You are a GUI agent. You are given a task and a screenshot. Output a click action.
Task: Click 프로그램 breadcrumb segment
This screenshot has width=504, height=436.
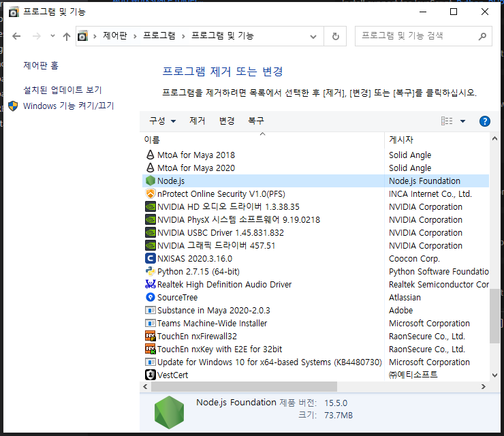[159, 35]
